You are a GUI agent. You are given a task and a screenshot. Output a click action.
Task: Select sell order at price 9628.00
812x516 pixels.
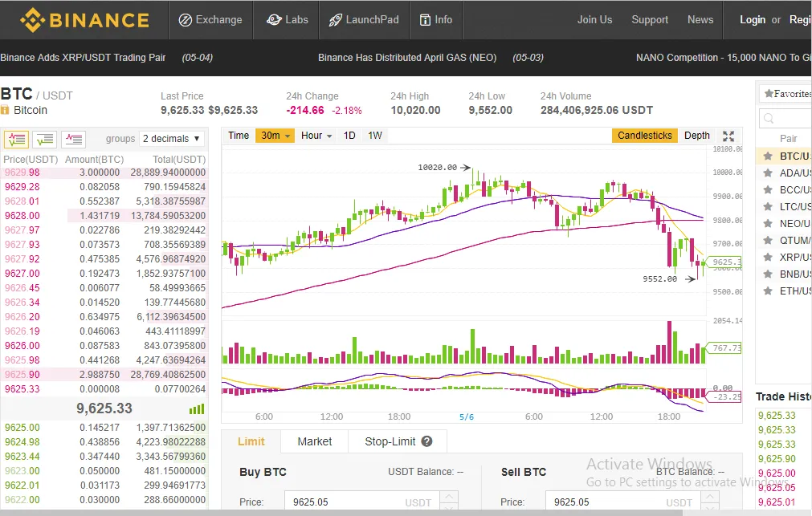tap(104, 216)
